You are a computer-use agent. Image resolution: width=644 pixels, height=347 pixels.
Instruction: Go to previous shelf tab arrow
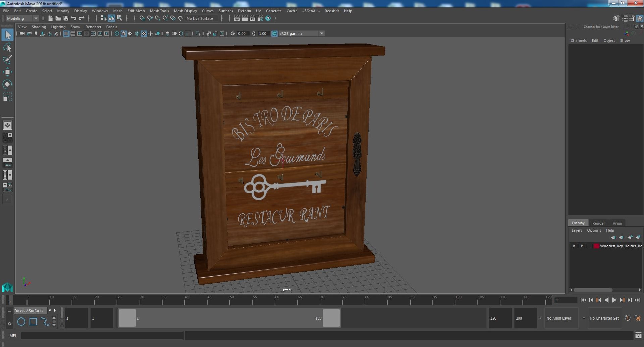pos(50,310)
